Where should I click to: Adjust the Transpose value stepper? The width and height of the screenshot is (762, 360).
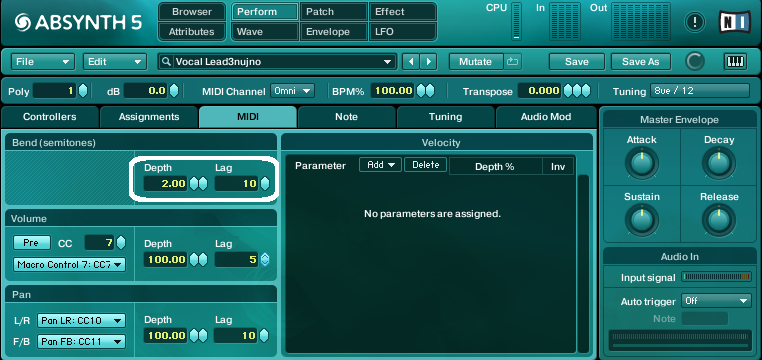coord(577,91)
